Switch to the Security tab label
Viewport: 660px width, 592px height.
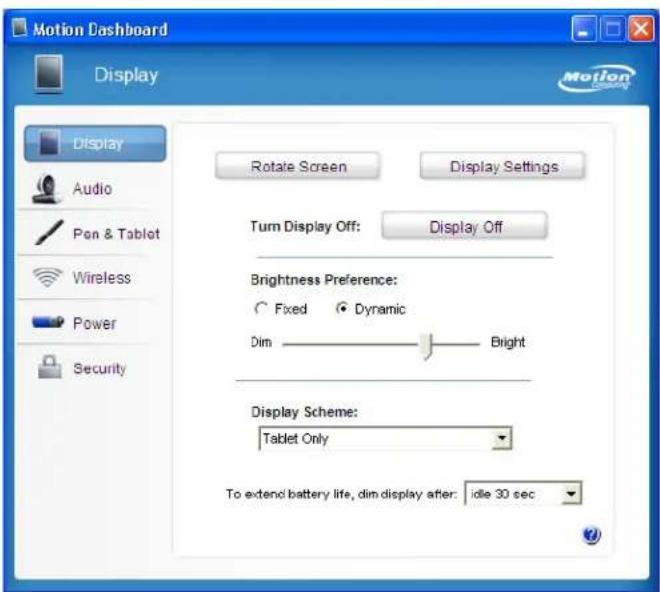point(100,368)
